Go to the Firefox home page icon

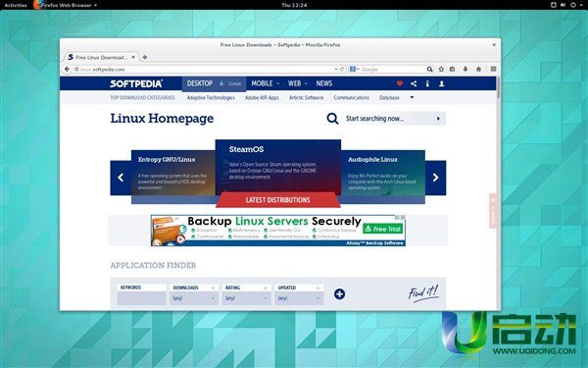[x=478, y=69]
